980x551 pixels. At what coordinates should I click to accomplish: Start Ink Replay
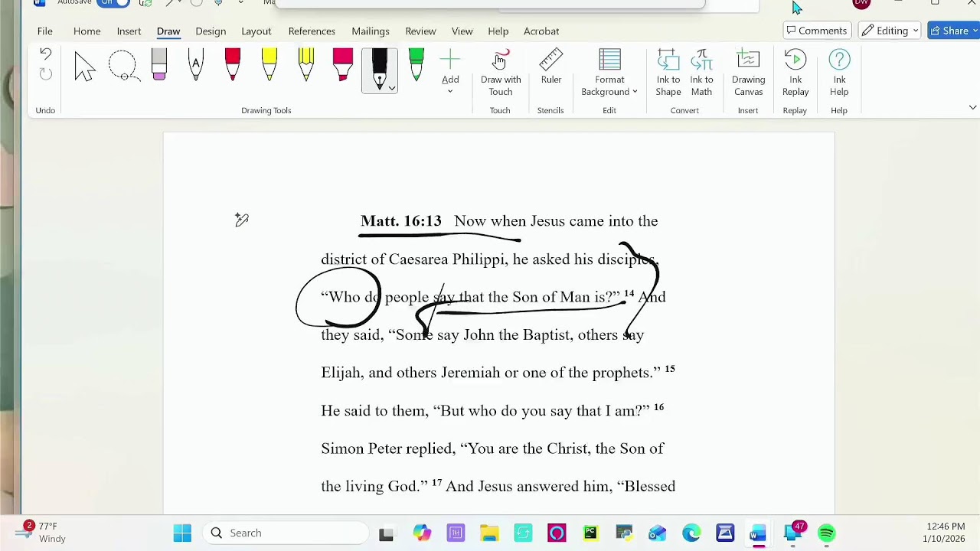(x=795, y=73)
